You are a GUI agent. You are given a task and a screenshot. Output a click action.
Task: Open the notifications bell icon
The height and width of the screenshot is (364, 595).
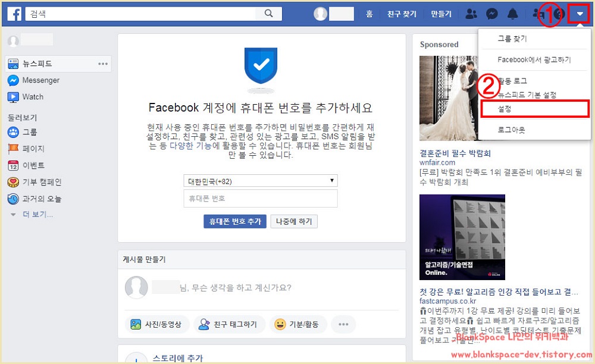[x=513, y=14]
